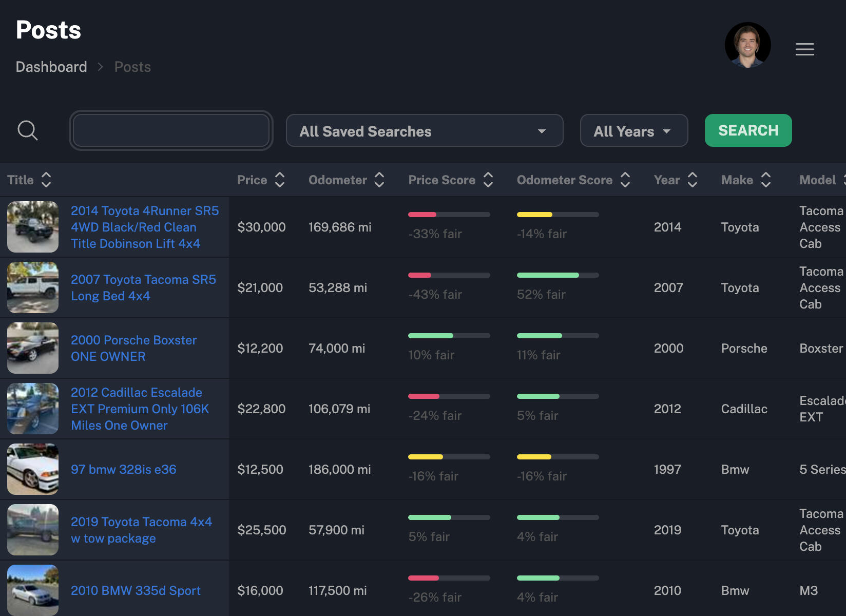This screenshot has height=616, width=846.
Task: Click the price score bar for Porsche Boxster
Action: coord(449,336)
